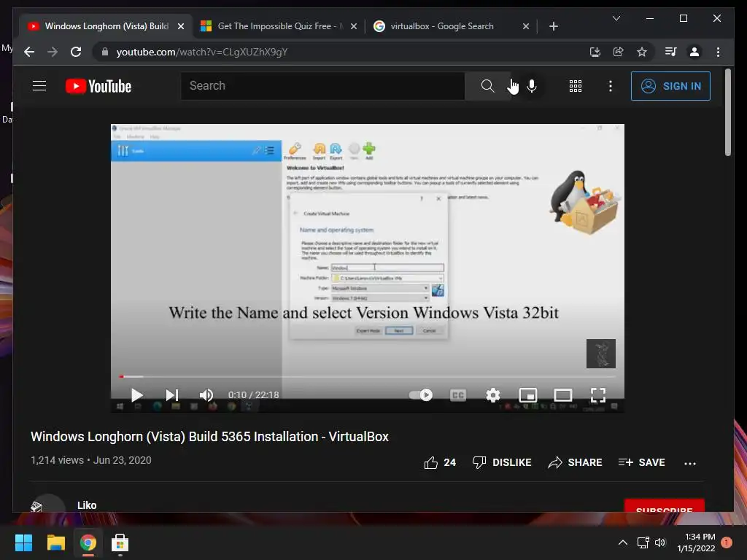
Task: Open File Explorer from the taskbar
Action: coord(55,542)
